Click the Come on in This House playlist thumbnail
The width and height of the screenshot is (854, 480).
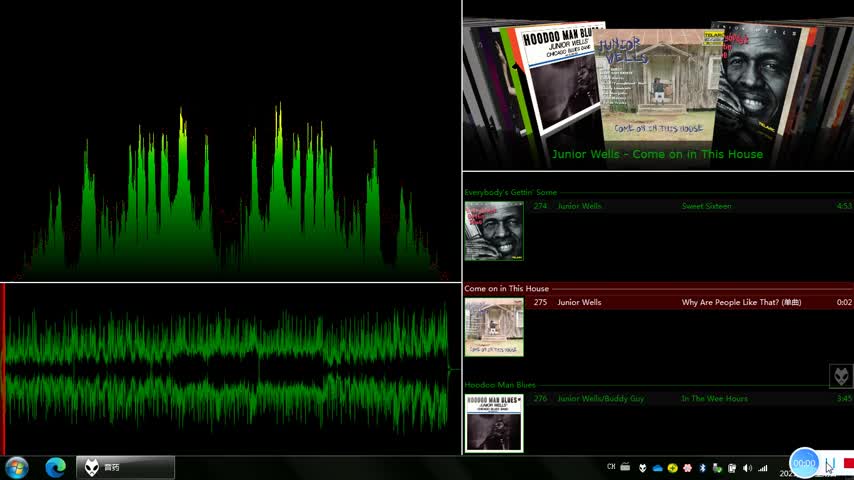494,327
